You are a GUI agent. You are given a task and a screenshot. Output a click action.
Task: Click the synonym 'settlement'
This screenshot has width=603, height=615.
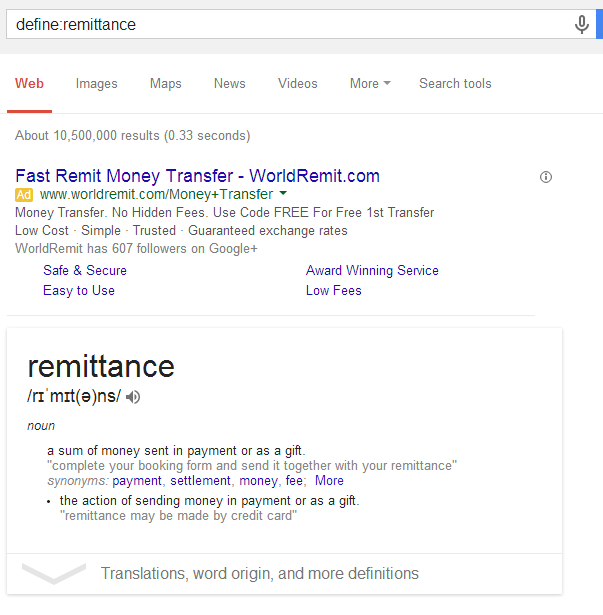[x=200, y=480]
